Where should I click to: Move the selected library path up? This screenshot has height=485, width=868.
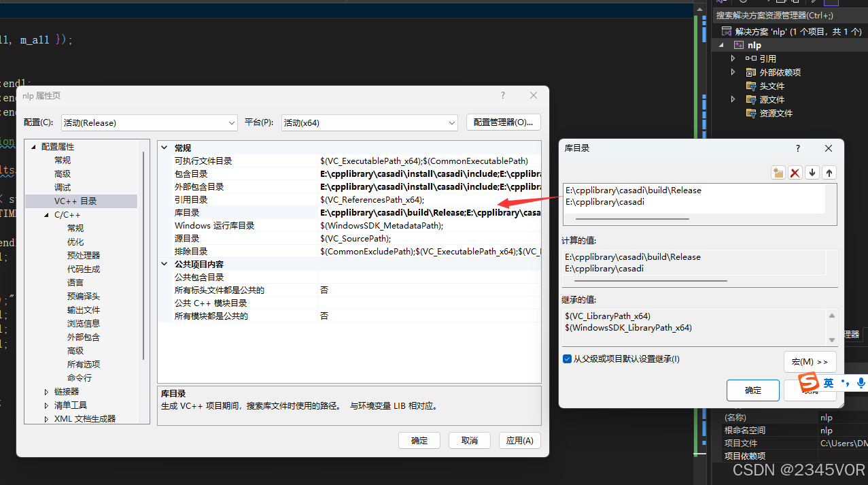pos(829,172)
